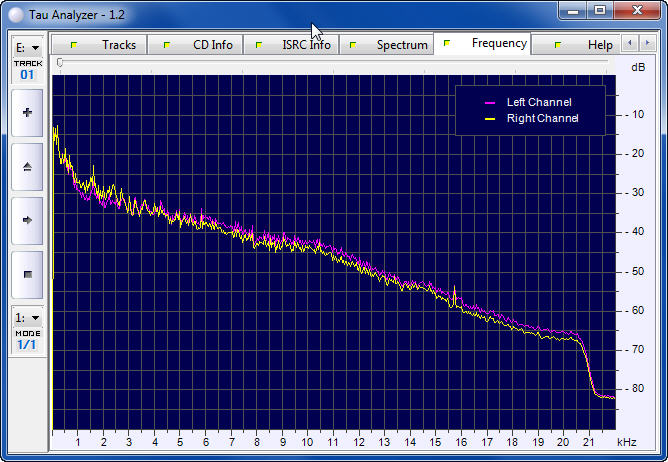Click the Tau Analyzer title bar icon

point(14,12)
